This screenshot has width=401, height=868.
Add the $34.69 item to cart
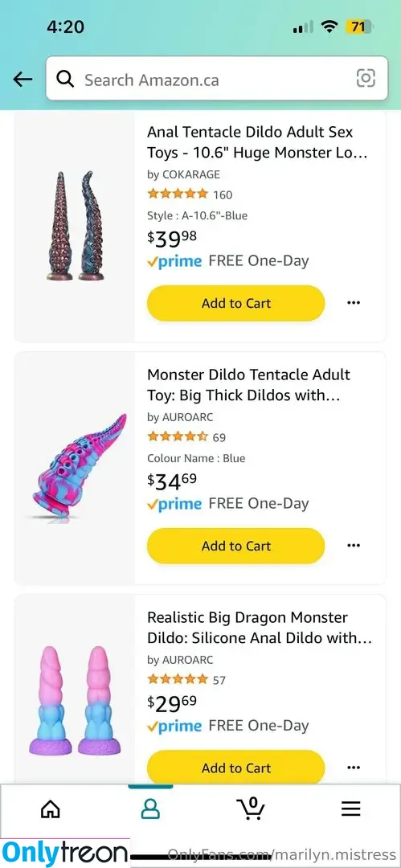click(236, 546)
